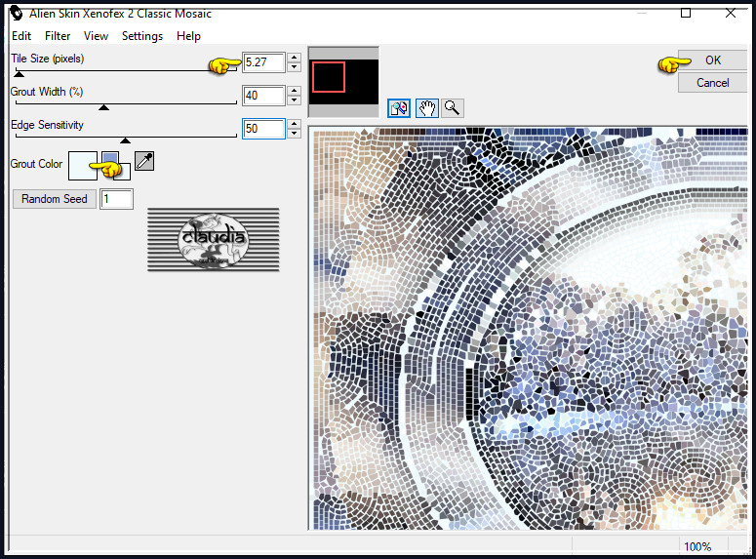Click the Random Seed button
Screen dimensions: 756x559
(x=55, y=199)
